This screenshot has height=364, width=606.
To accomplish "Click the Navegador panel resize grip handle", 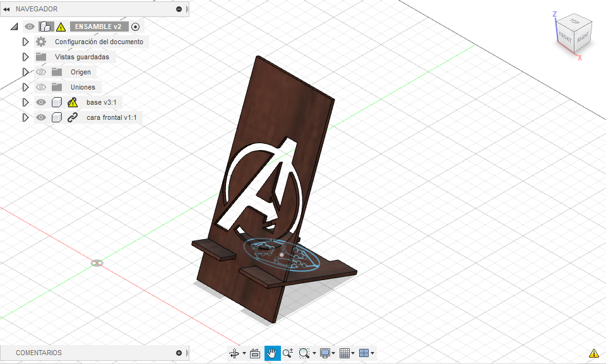I will tap(187, 9).
